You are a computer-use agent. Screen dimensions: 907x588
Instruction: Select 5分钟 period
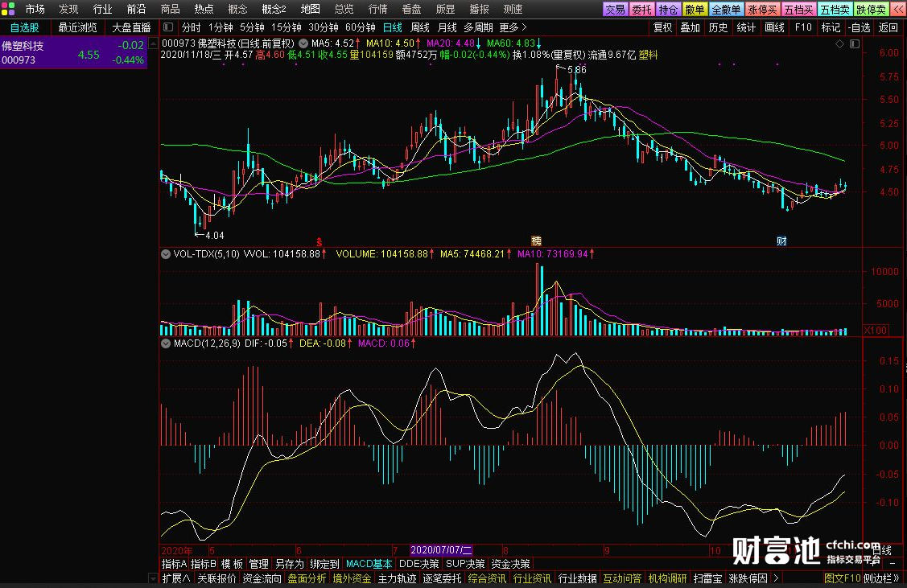click(x=252, y=27)
